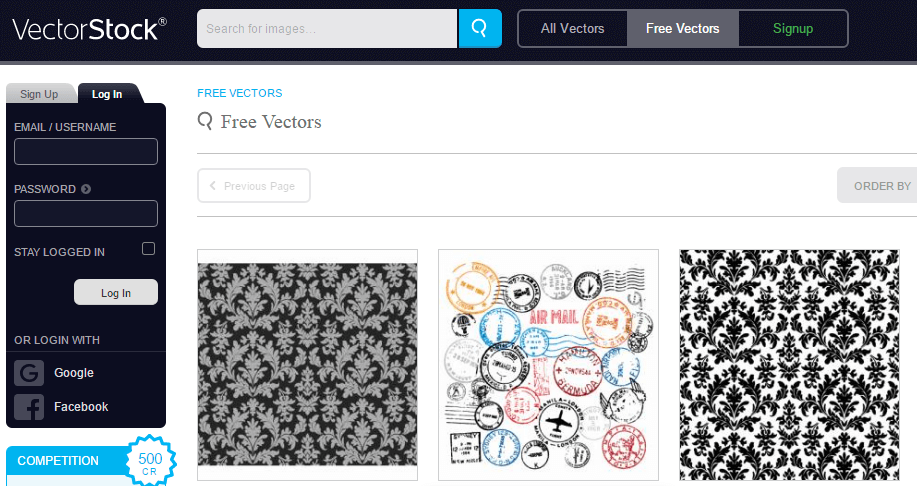This screenshot has height=486, width=917.
Task: Click the password help icon
Action: click(86, 189)
